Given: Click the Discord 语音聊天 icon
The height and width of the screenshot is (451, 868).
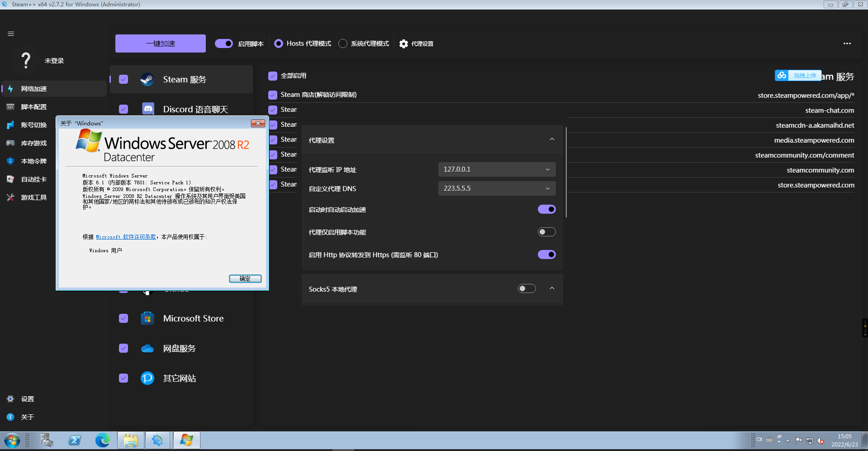Looking at the screenshot, I should 147,109.
